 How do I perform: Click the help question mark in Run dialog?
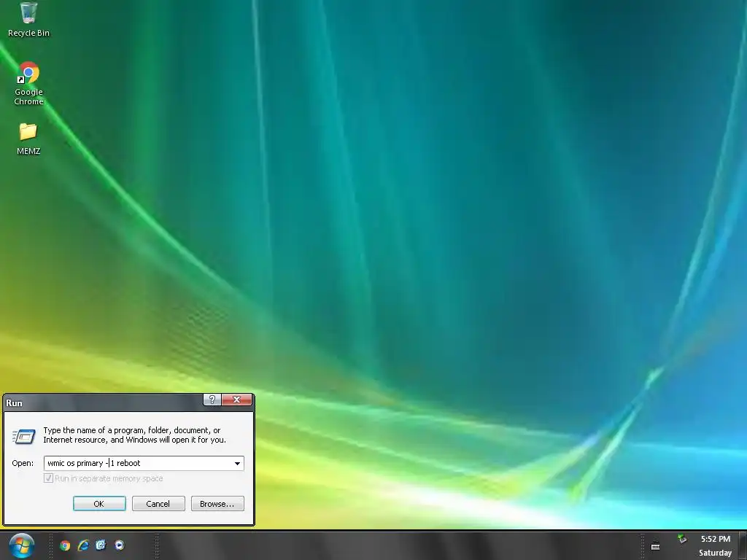point(212,400)
